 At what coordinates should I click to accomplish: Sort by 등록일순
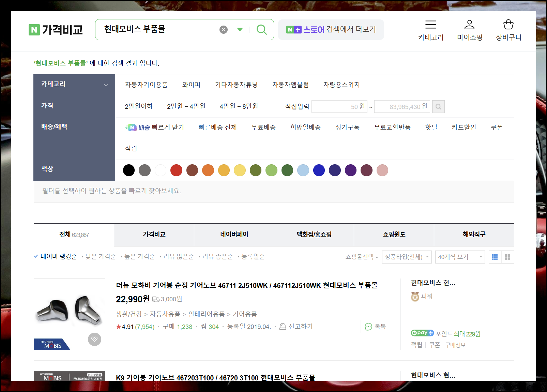click(x=253, y=257)
